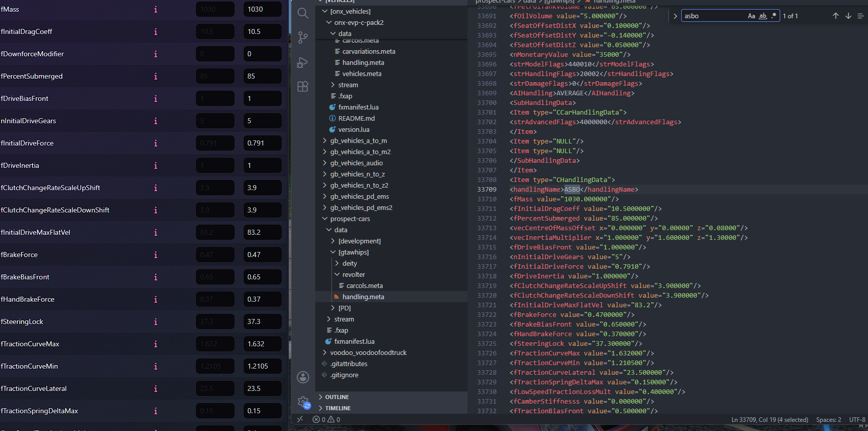
Task: Click the info icon for fDownforceModifier
Action: [155, 54]
